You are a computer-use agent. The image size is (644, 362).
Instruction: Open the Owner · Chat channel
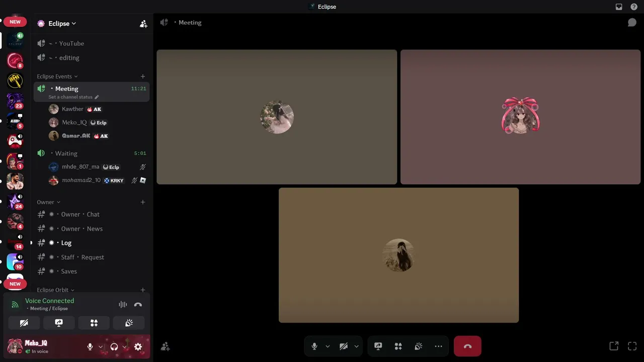(x=92, y=214)
